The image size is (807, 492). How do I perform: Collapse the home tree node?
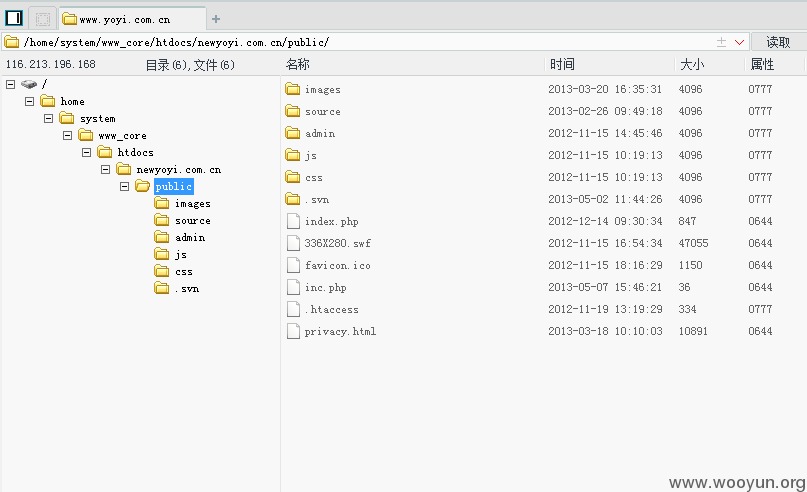(x=29, y=101)
